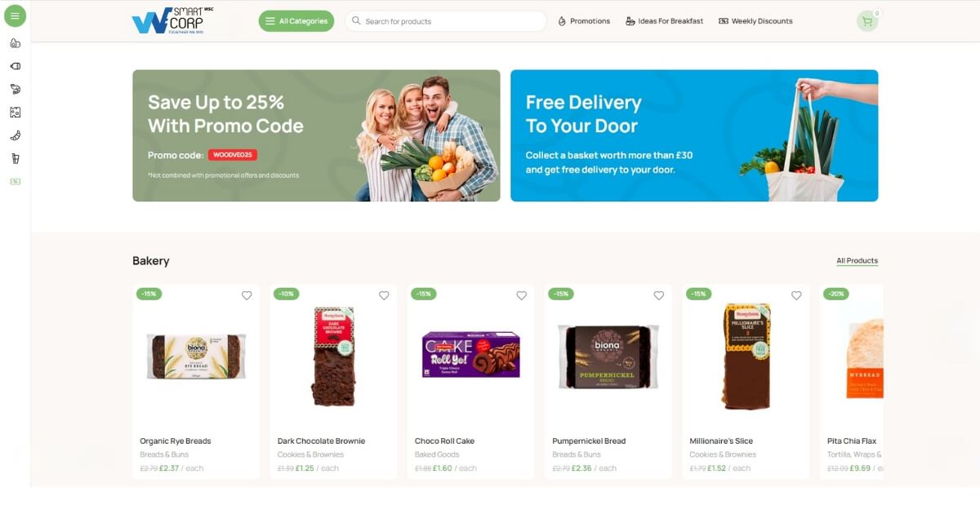Open the shrimp seafood category icon
Screen dimensions: 980x514
click(x=15, y=89)
